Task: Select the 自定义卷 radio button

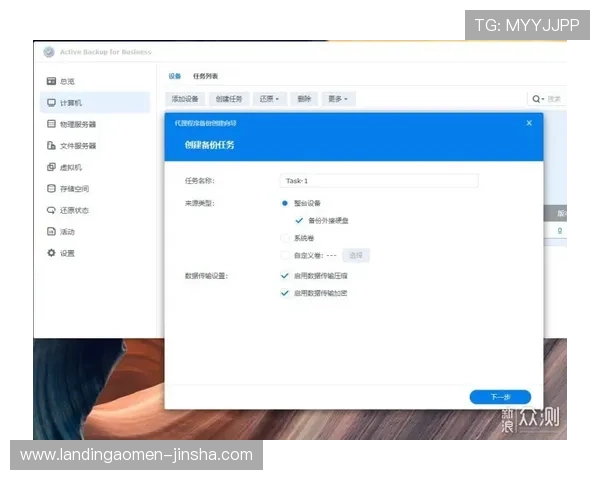Action: (x=285, y=255)
